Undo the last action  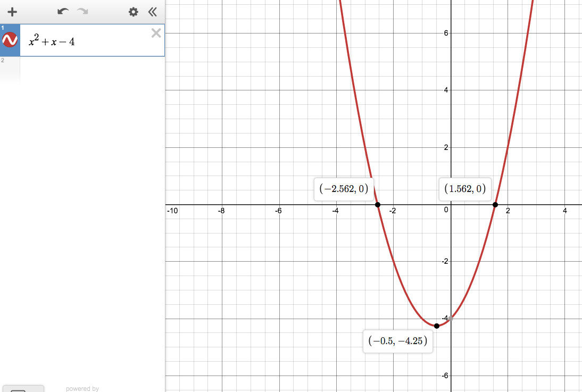pyautogui.click(x=63, y=12)
